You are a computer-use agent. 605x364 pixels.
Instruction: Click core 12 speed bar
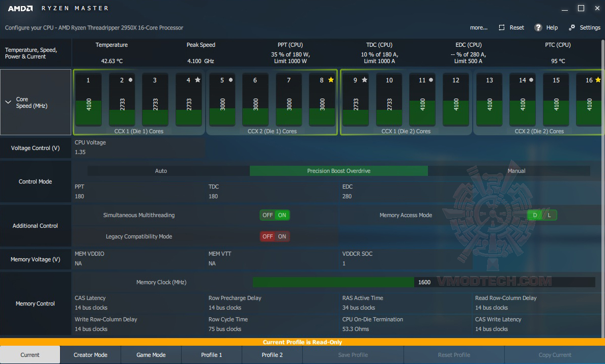[x=456, y=99]
